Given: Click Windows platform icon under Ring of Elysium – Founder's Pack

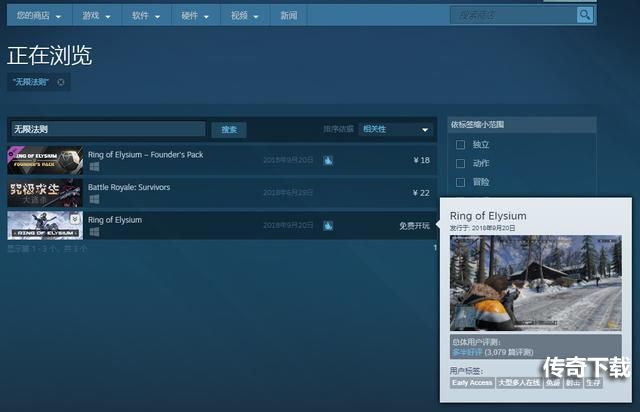Looking at the screenshot, I should point(94,167).
